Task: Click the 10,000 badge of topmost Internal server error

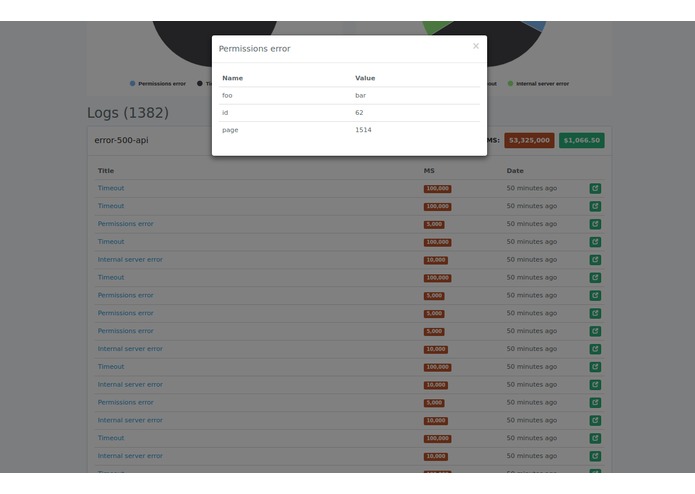Action: [436, 260]
